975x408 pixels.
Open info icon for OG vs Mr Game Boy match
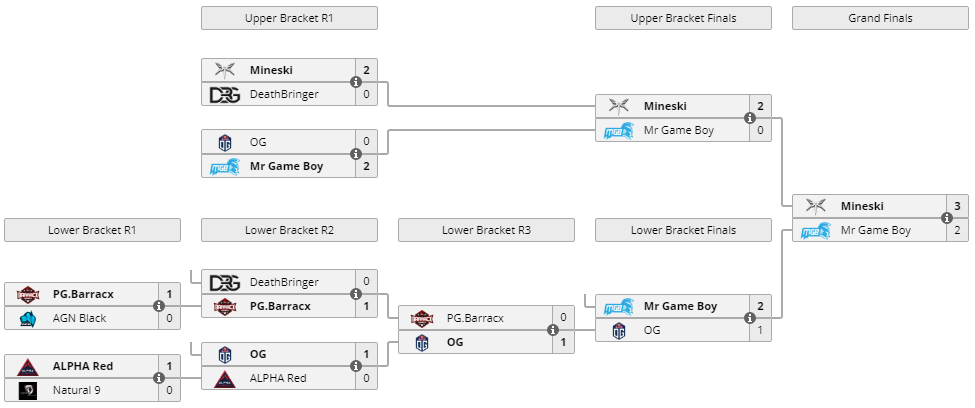[x=356, y=154]
